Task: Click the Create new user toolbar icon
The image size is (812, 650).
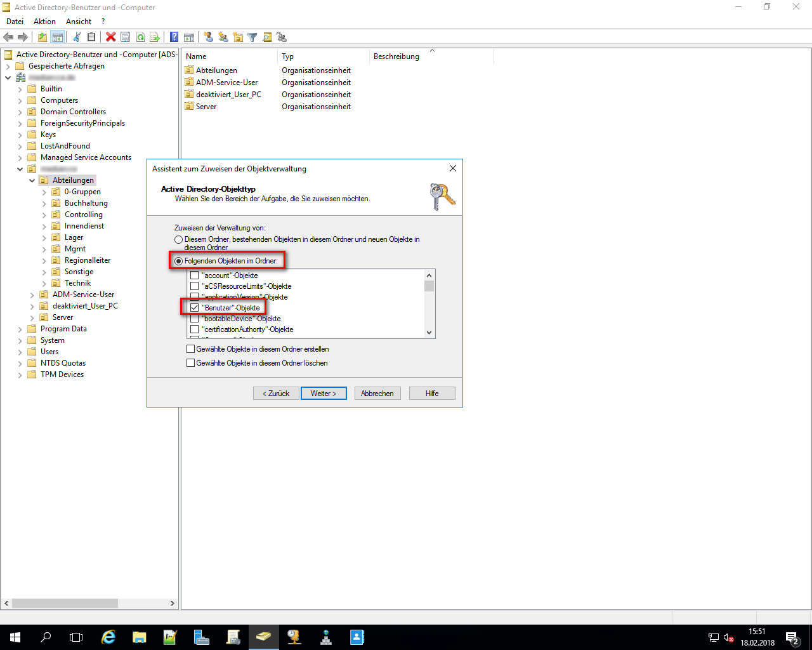Action: tap(208, 37)
